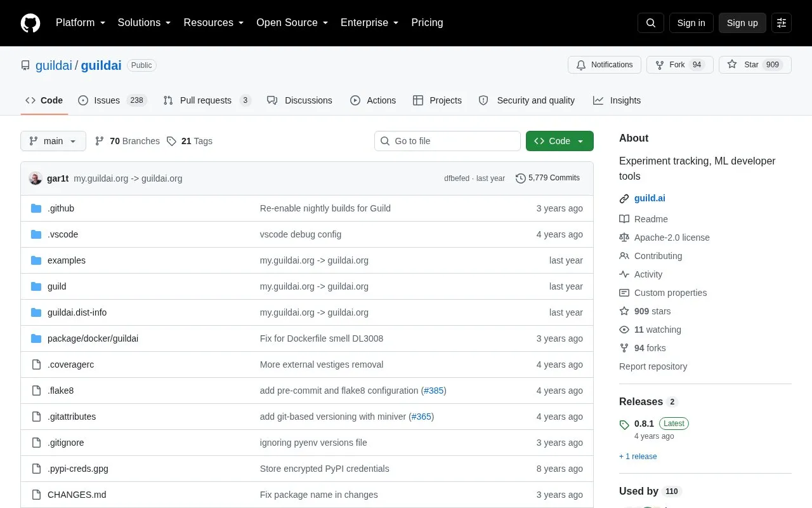Expand the Enterprise menu
The height and width of the screenshot is (508, 812).
coord(370,23)
